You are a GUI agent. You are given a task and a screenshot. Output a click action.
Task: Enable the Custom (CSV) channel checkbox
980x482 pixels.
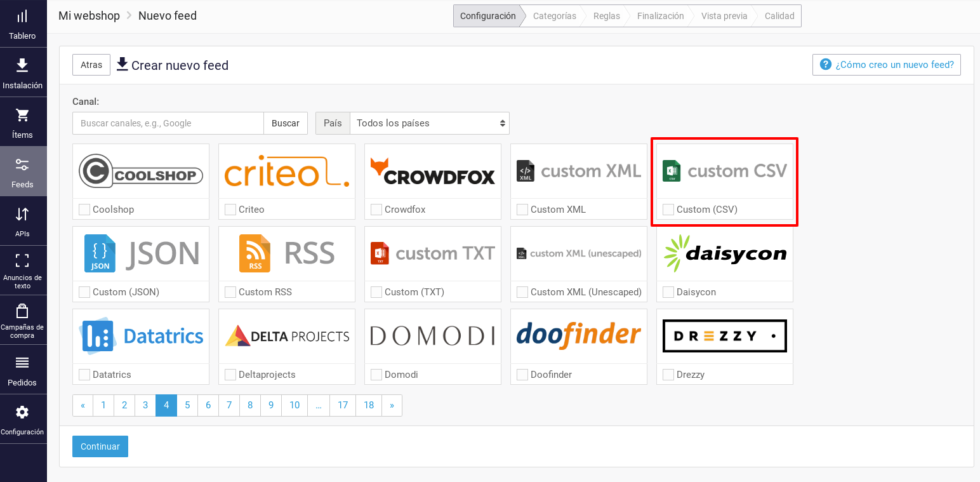(x=668, y=209)
